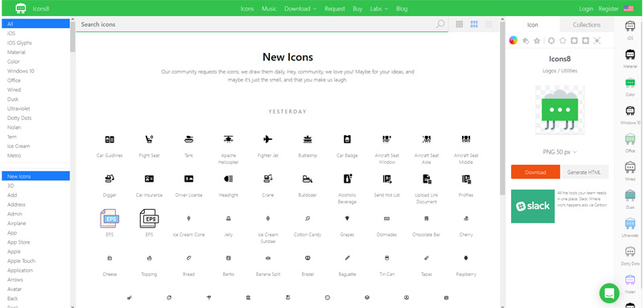The width and height of the screenshot is (644, 308).
Task: Open the Icons nav menu item
Action: click(x=247, y=9)
